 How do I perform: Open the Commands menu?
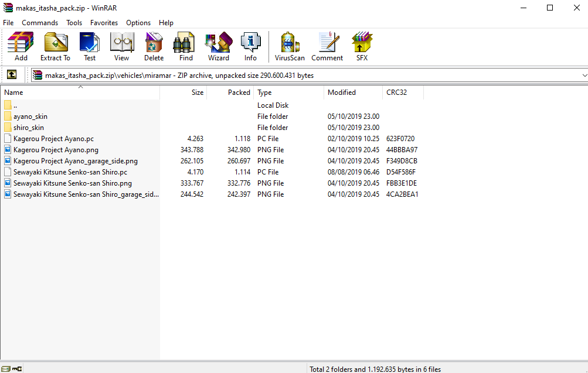pos(40,23)
